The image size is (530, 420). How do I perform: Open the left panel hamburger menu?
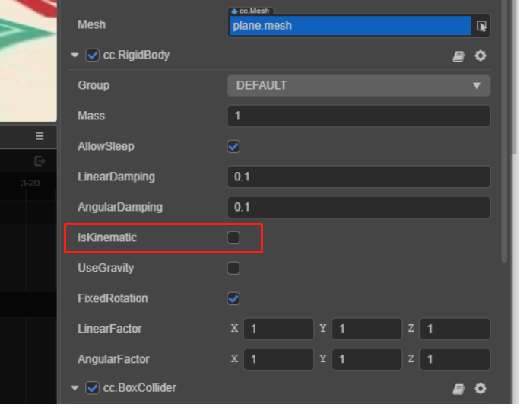(x=40, y=136)
